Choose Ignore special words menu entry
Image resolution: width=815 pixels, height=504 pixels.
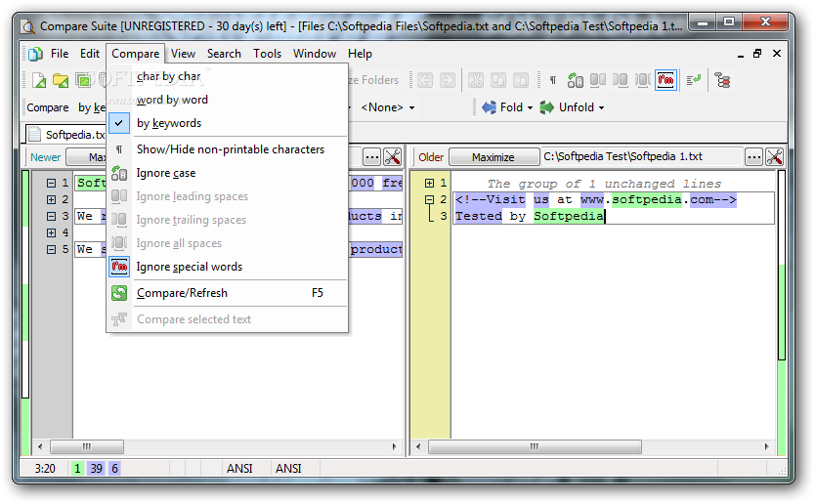[x=228, y=267]
